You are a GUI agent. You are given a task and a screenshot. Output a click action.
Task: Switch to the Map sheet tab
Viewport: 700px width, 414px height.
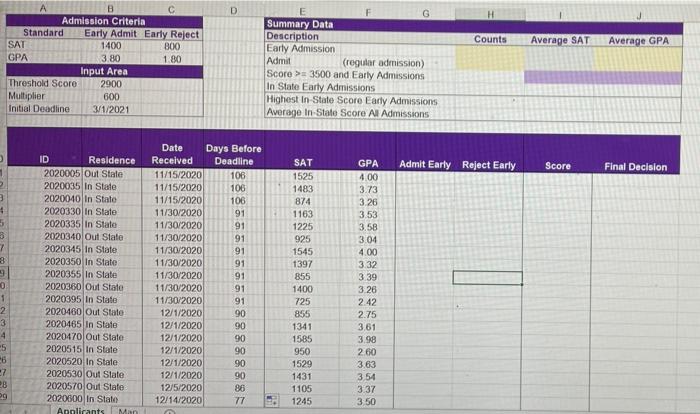coord(128,411)
